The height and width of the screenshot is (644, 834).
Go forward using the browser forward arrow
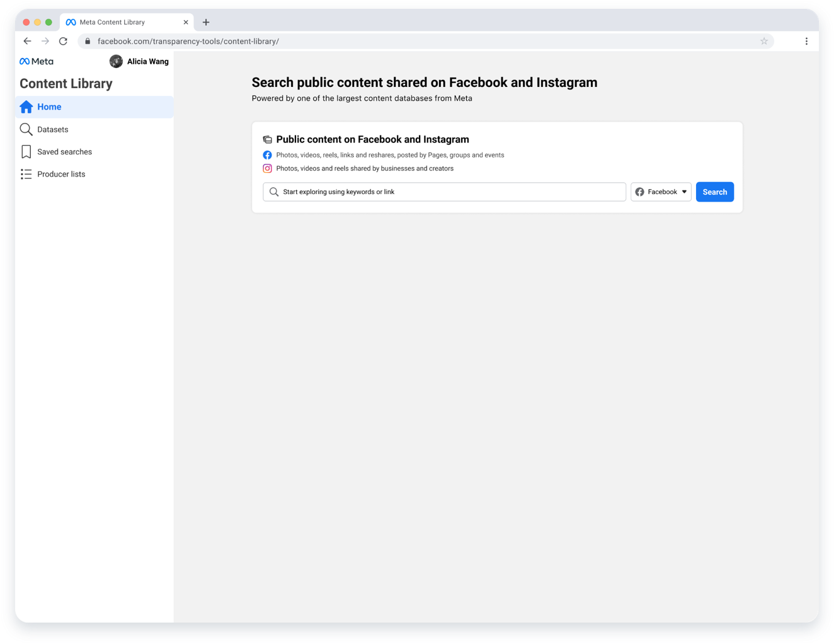[x=45, y=41]
